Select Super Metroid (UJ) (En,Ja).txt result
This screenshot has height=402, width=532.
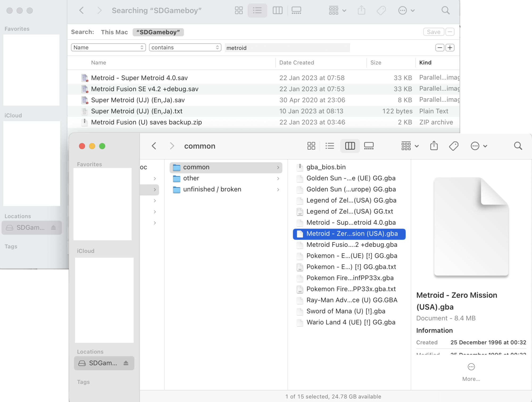coord(263,111)
